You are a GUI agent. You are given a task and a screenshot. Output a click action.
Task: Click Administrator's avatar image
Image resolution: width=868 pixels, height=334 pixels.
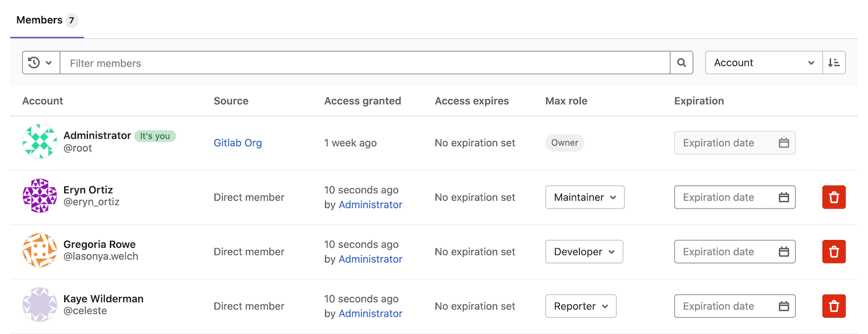click(x=39, y=142)
